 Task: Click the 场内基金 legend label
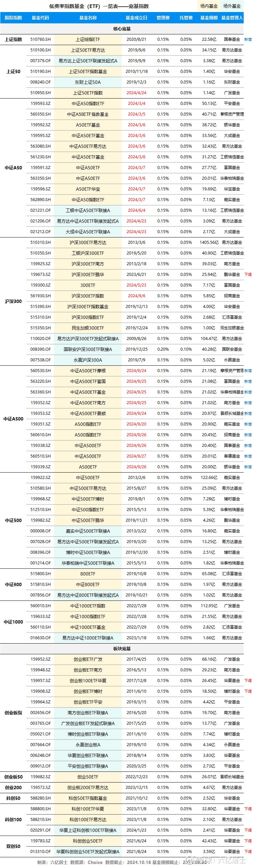[209, 6]
